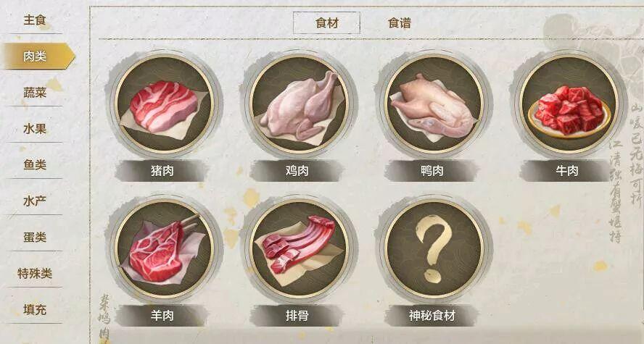Pick the chicken (鸡肉) ingredient icon
The image size is (644, 344).
299,104
